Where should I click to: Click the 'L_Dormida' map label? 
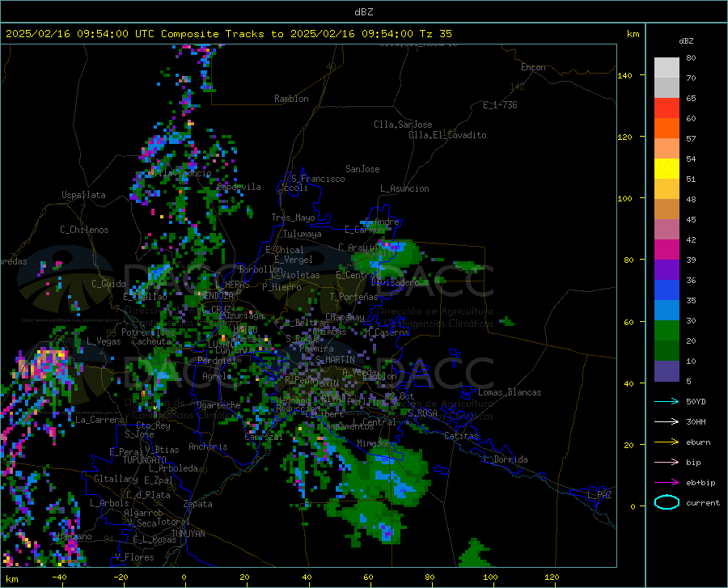tap(505, 459)
